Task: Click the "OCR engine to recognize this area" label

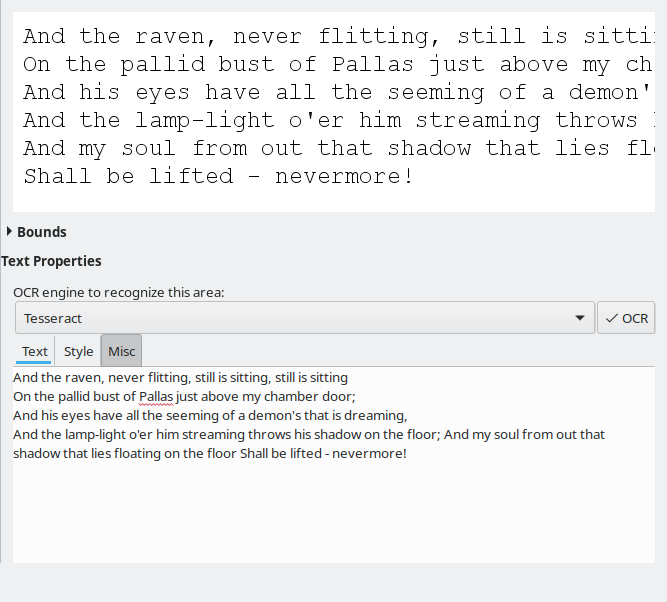Action: (119, 292)
